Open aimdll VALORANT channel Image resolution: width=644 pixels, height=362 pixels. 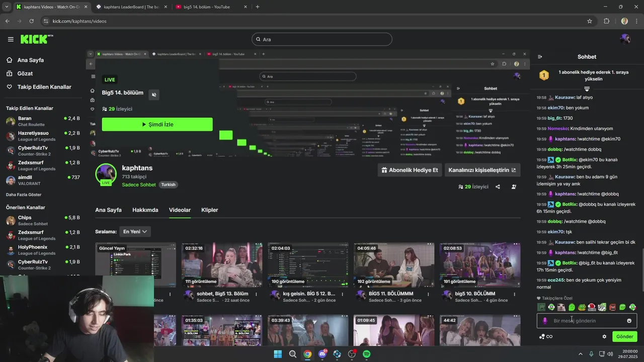[x=43, y=180]
